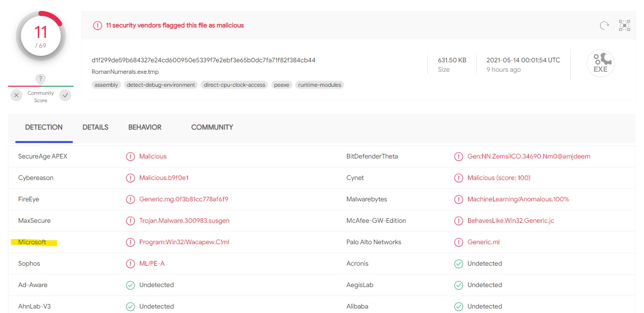This screenshot has height=313, width=644.
Task: Select the peexe tag
Action: [281, 85]
